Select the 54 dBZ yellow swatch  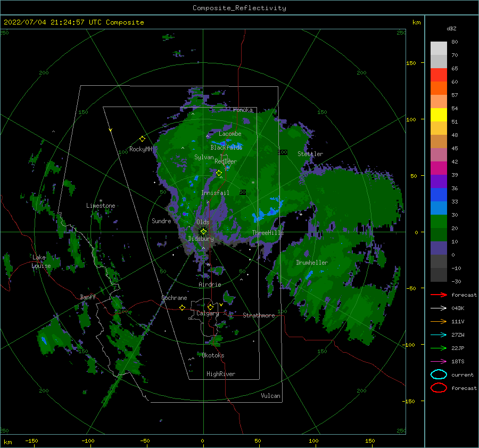click(439, 115)
